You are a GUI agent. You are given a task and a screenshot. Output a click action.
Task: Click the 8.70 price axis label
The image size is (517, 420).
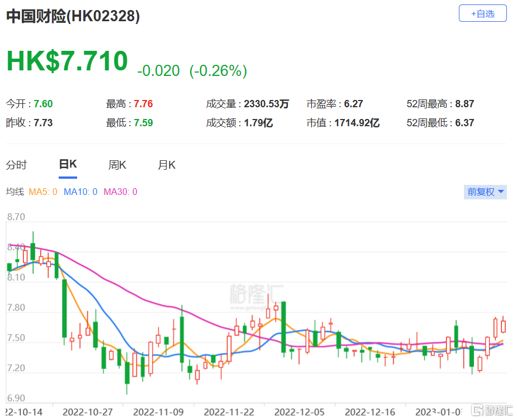pos(16,217)
